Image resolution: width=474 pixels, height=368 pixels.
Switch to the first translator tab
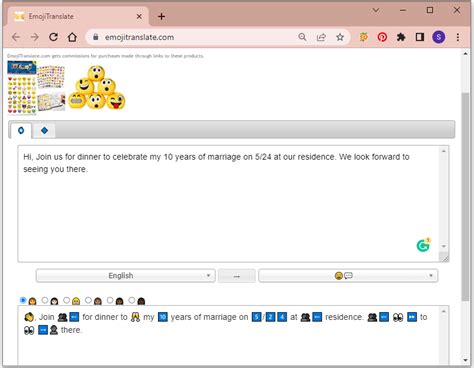pos(21,130)
